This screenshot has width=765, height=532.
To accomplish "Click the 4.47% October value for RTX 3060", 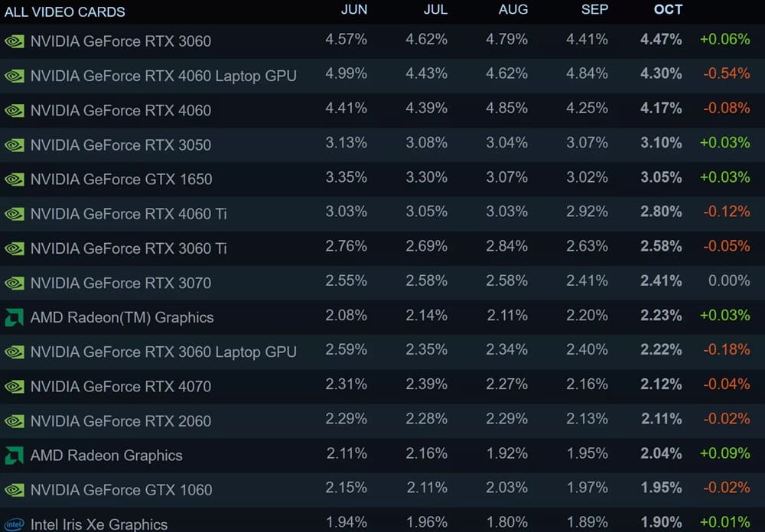I will [x=661, y=40].
